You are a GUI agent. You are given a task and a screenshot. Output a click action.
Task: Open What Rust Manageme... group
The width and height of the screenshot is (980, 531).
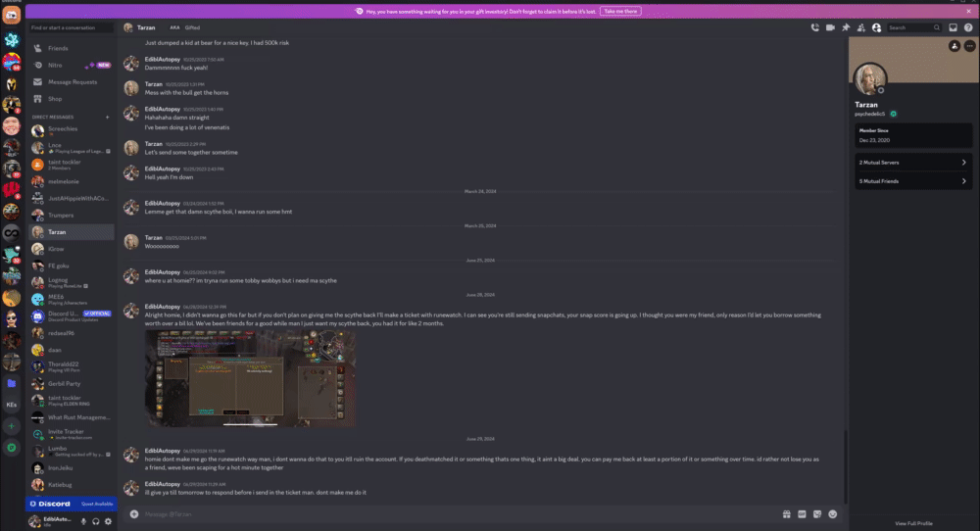(71, 417)
